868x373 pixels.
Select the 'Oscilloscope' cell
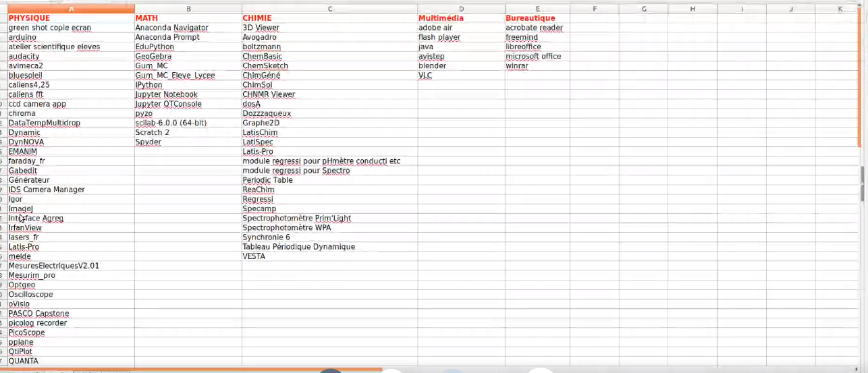(71, 294)
